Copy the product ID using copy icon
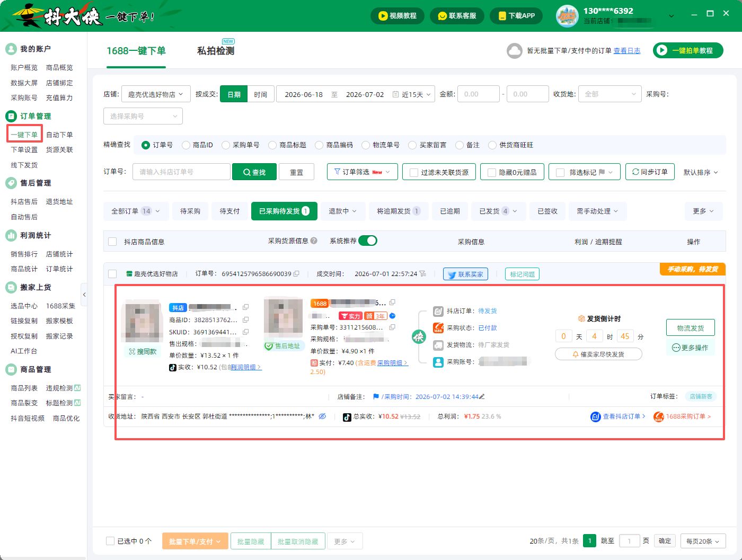Screen dimensions: 742x560 [x=245, y=319]
